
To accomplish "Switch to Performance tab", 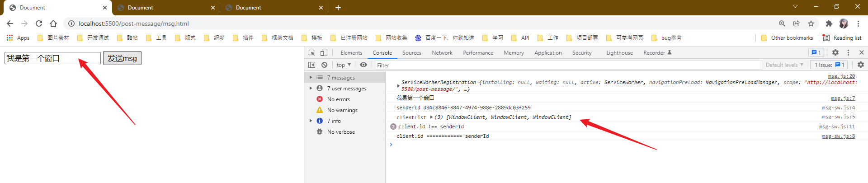I will click(478, 53).
